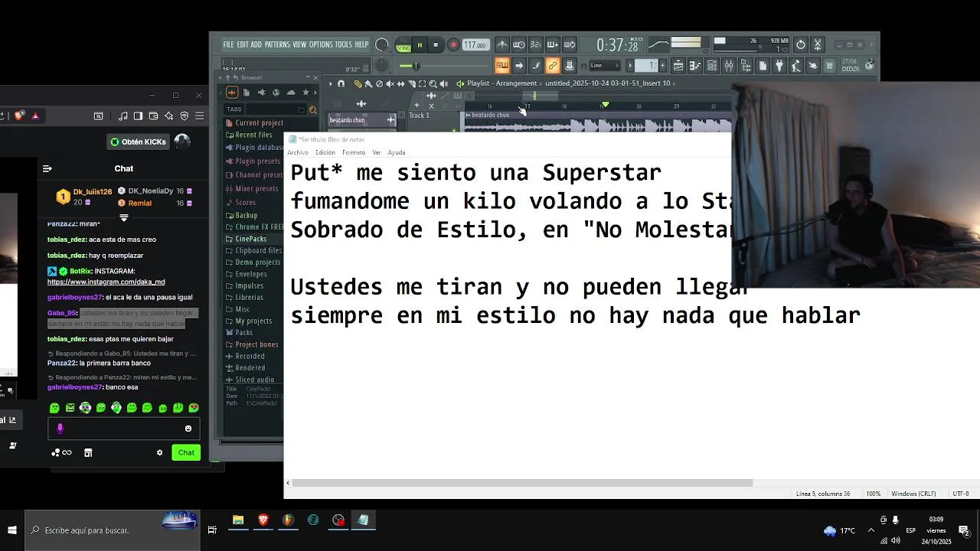This screenshot has width=980, height=551.
Task: Open TOOLS menu in FL Studio
Action: click(x=344, y=44)
